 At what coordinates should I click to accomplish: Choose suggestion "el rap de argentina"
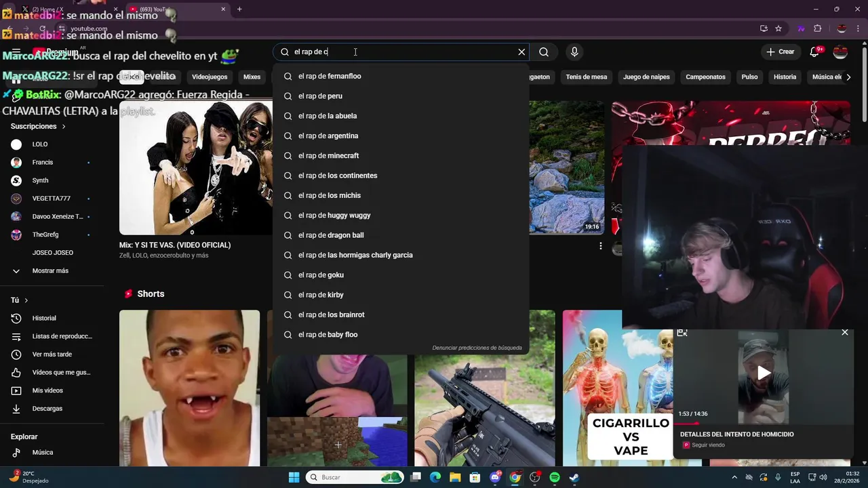click(x=401, y=136)
